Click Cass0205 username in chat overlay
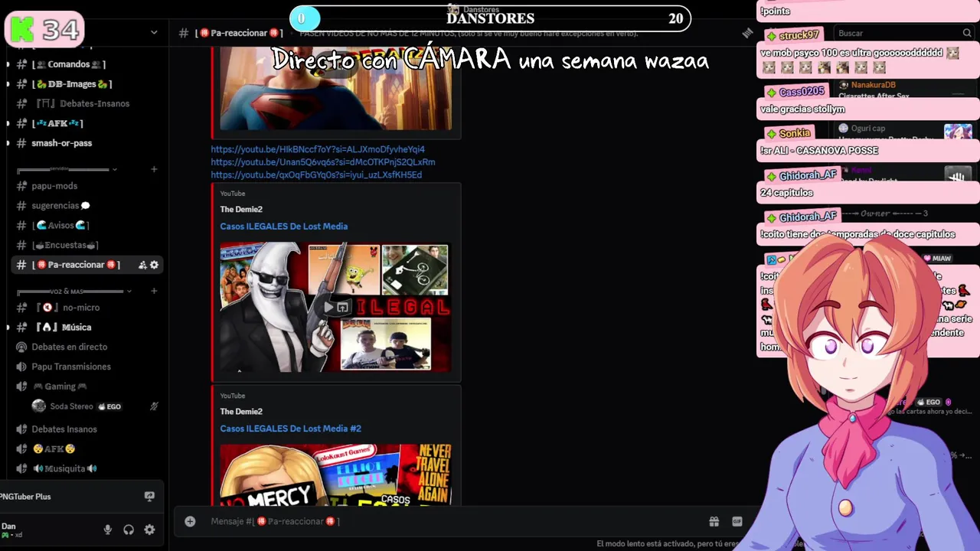Image resolution: width=980 pixels, height=551 pixels. point(802,92)
